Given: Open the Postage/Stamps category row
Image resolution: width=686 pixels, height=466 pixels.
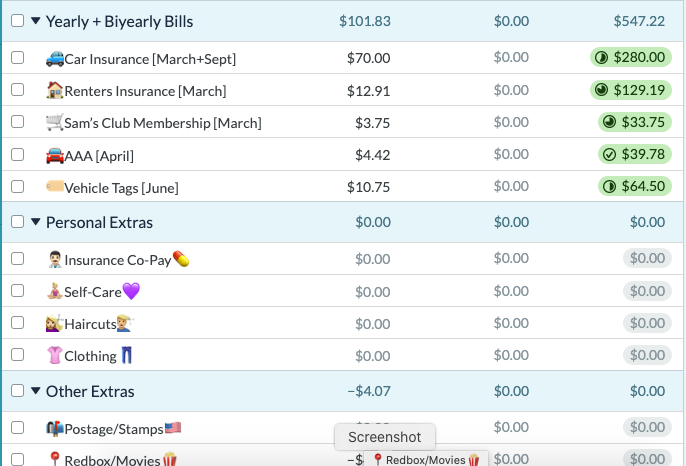Looking at the screenshot, I should pos(342,427).
